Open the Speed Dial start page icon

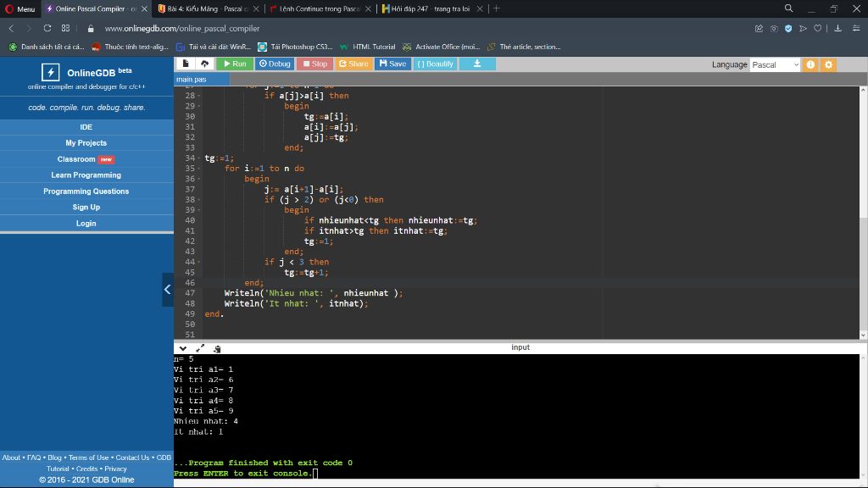coord(66,28)
